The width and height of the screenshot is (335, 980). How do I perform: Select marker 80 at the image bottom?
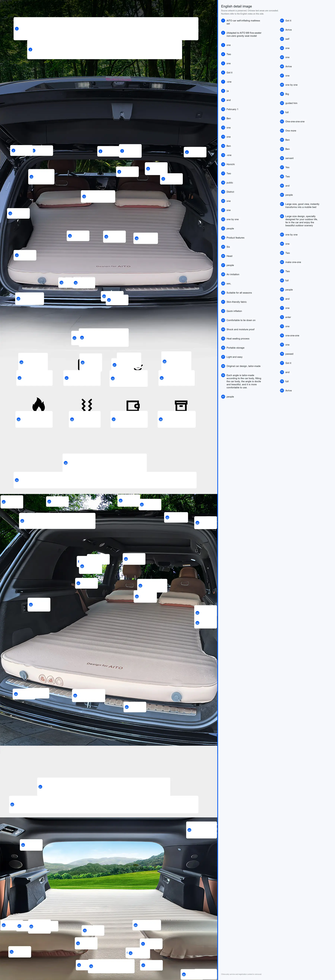(184, 975)
